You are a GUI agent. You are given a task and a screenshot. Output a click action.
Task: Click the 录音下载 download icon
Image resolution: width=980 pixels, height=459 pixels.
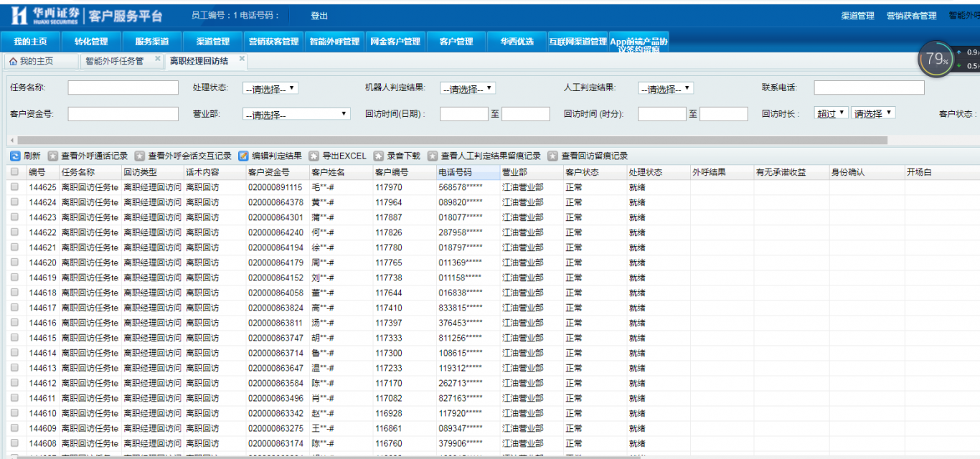click(379, 156)
